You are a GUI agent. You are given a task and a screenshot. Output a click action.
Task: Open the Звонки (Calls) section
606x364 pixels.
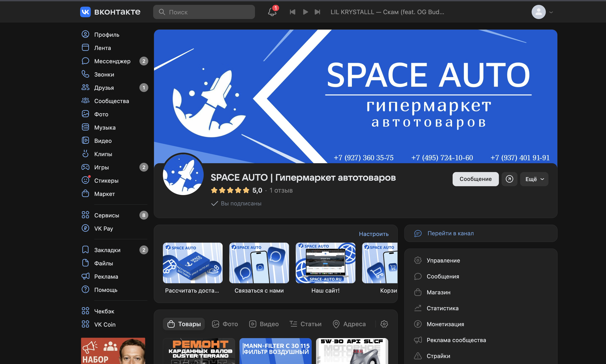tap(104, 74)
